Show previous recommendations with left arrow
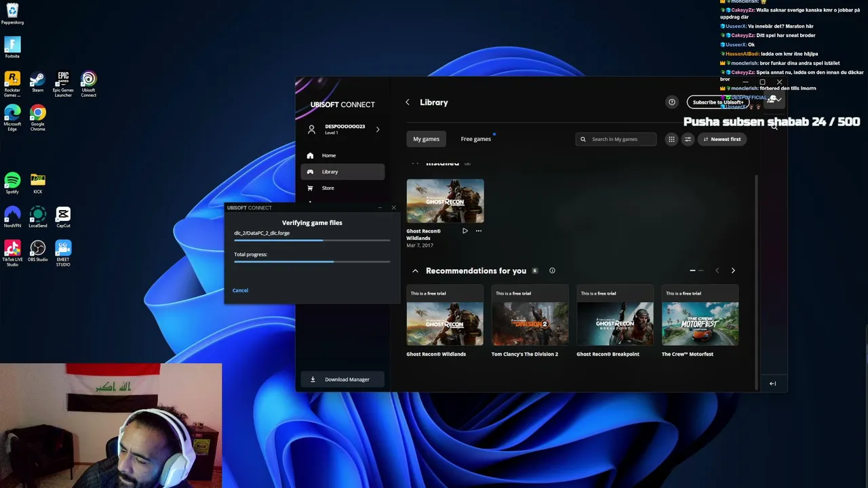The height and width of the screenshot is (488, 868). pos(717,270)
